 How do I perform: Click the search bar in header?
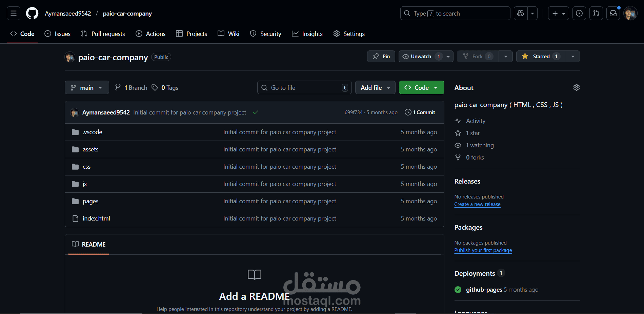coord(455,13)
